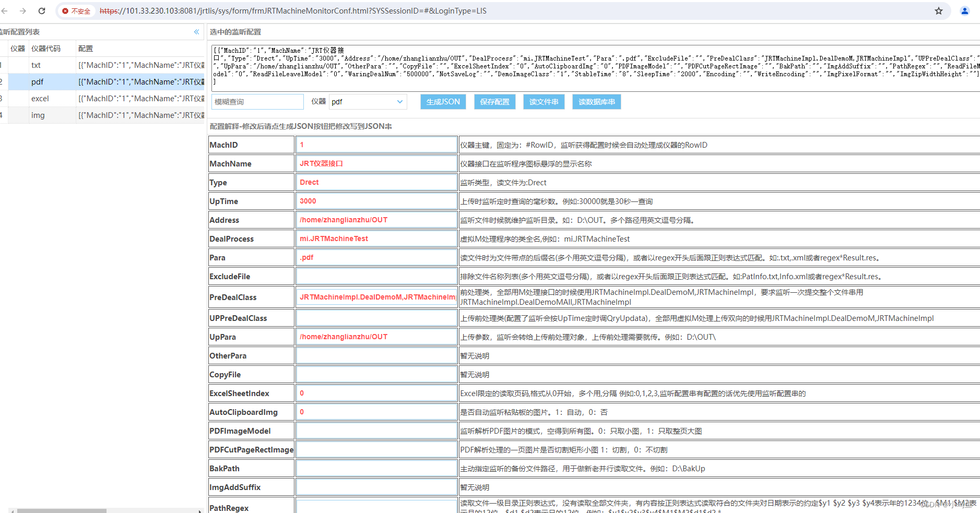The width and height of the screenshot is (980, 513).
Task: Click the Address description text
Action: coord(577,220)
